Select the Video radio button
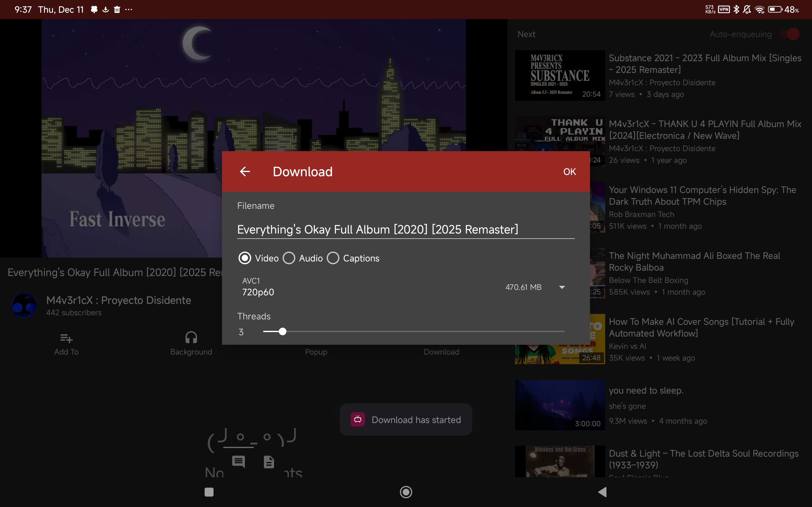This screenshot has width=812, height=507. pyautogui.click(x=245, y=258)
